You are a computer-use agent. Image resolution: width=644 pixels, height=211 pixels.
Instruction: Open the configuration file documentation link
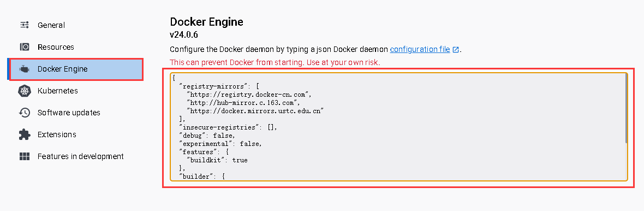click(420, 49)
